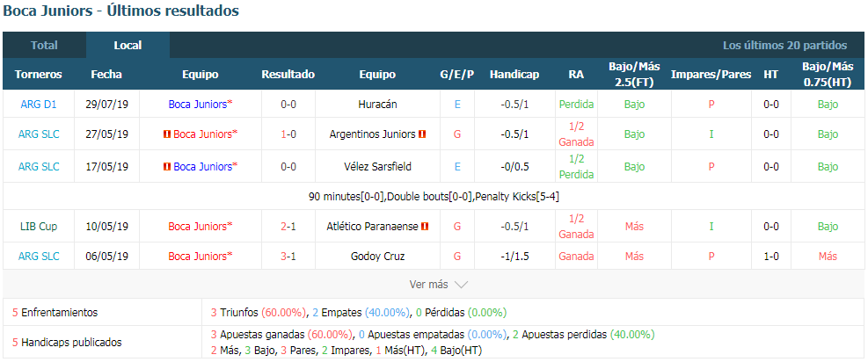The image size is (868, 362).
Task: Select the Local tab
Action: [128, 46]
